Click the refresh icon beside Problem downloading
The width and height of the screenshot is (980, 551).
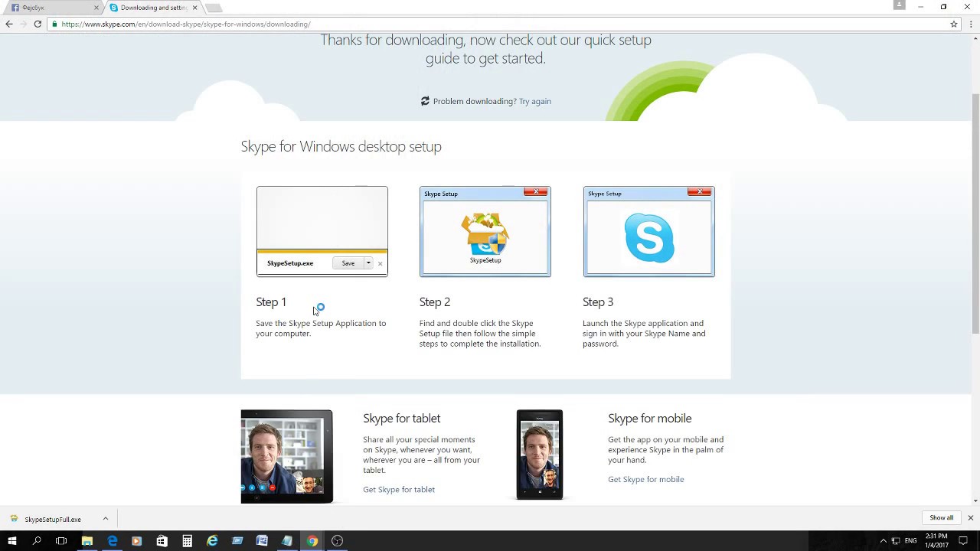click(425, 101)
